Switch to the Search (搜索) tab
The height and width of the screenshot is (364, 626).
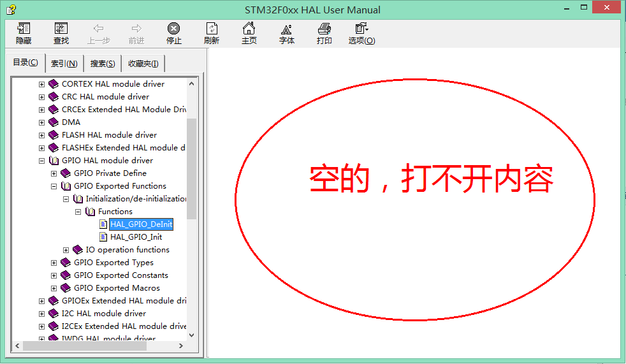click(103, 64)
